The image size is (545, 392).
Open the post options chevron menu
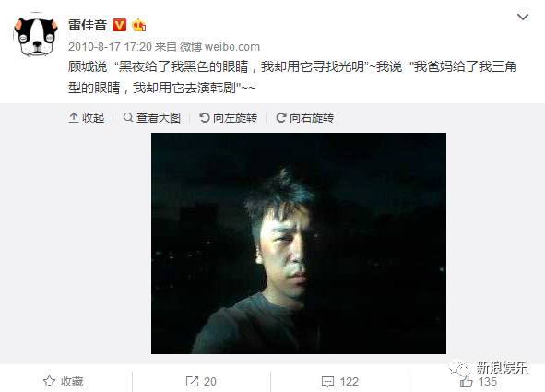523,17
